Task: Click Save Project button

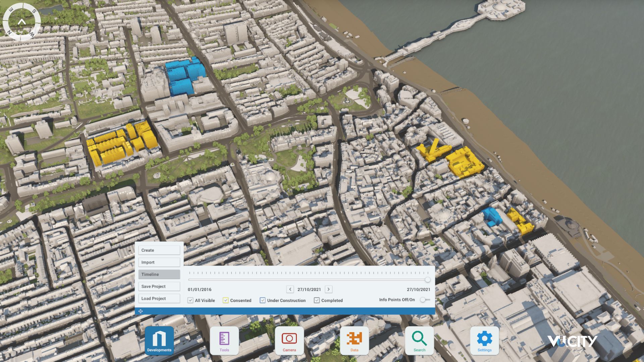Action: click(159, 286)
